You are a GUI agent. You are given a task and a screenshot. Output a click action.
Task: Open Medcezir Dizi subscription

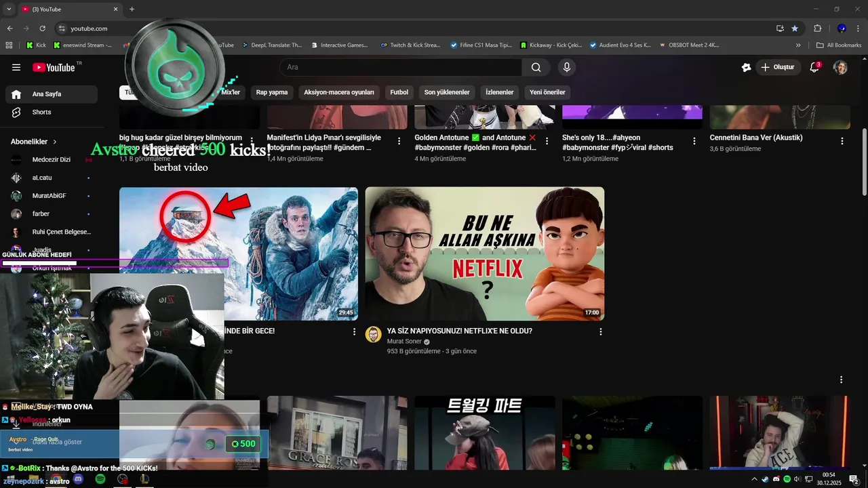point(52,160)
